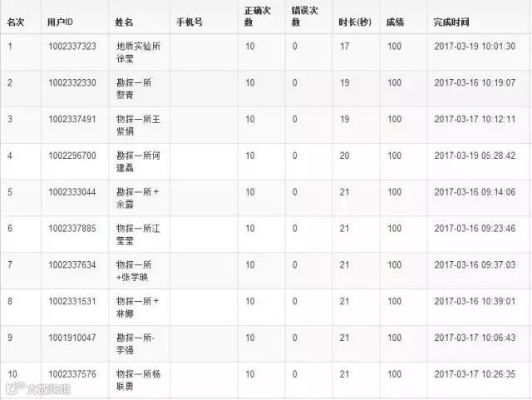
Task: Click the 完成时间 column header
Action: point(451,22)
